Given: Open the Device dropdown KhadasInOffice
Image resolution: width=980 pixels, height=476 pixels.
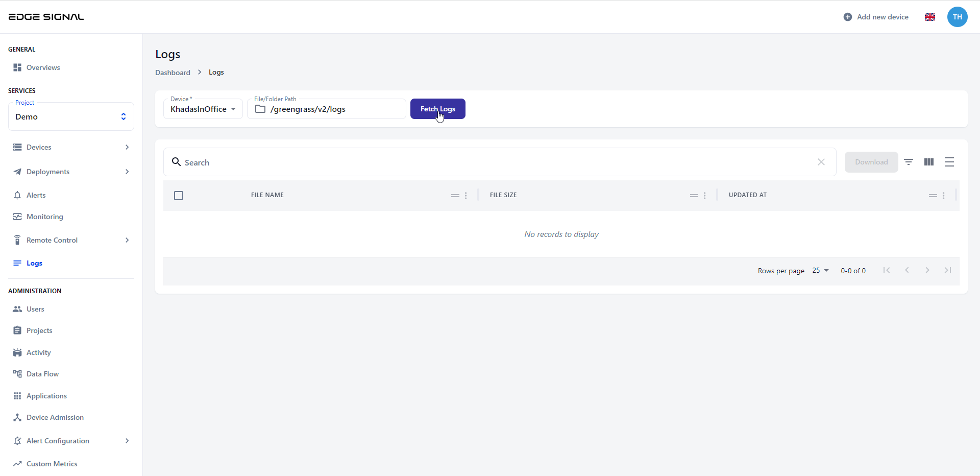Looking at the screenshot, I should [x=203, y=109].
